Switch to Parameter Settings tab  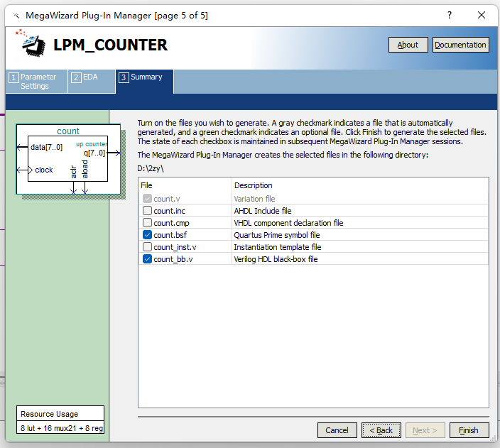[36, 82]
